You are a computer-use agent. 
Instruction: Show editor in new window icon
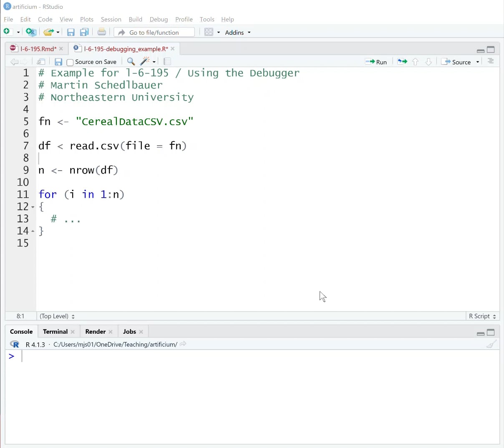coord(41,62)
